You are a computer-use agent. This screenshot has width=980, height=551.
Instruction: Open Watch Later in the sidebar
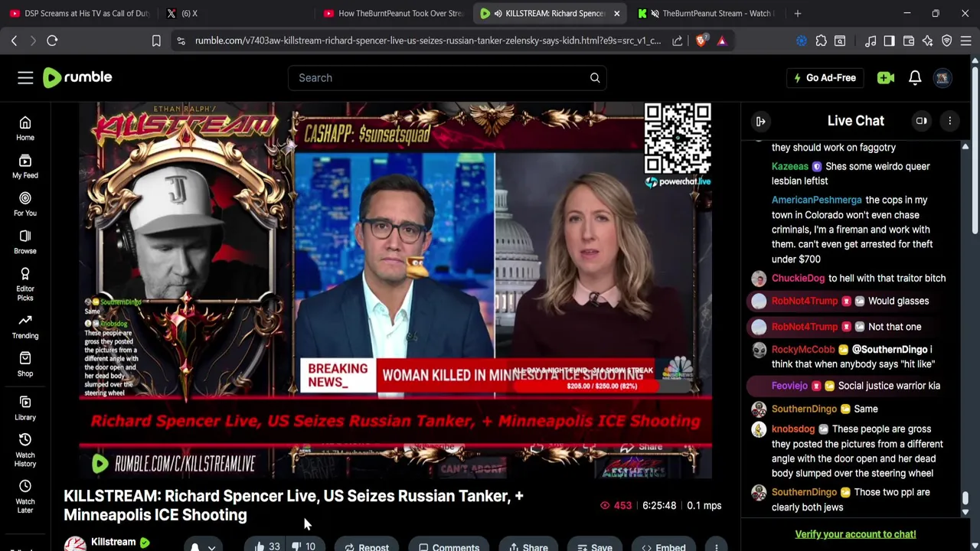(x=25, y=497)
